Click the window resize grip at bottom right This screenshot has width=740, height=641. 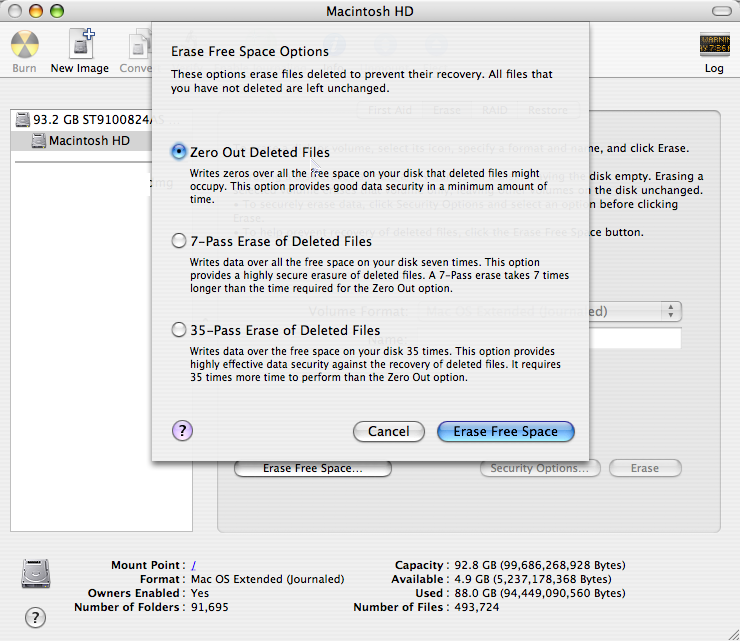point(733,635)
